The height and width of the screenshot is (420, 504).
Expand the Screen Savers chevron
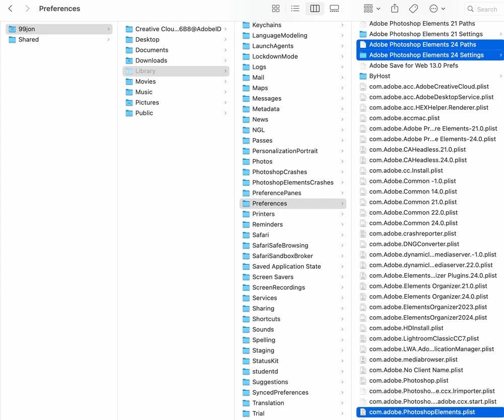[342, 277]
